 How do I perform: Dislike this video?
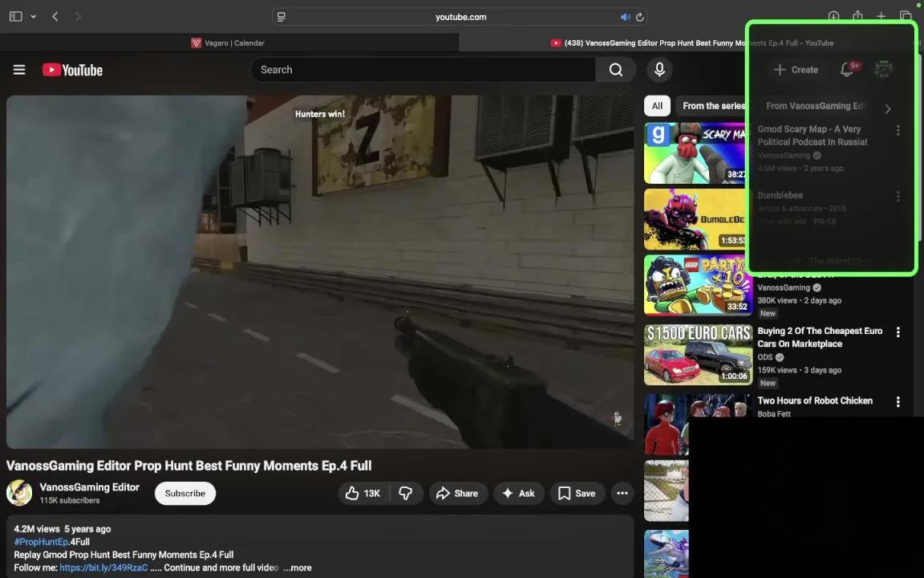pyautogui.click(x=406, y=493)
